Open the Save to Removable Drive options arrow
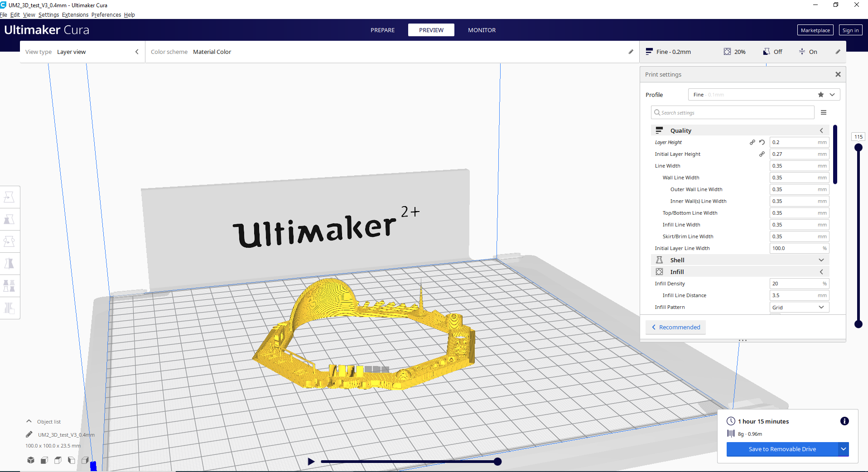Image resolution: width=868 pixels, height=472 pixels. point(844,449)
